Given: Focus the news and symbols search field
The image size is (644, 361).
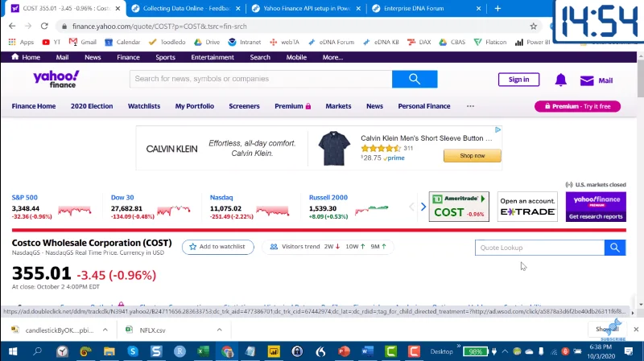Looking at the screenshot, I should 261,79.
